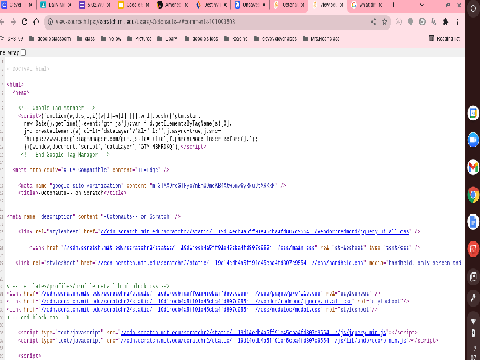Go forward with the browser arrow
Screen dimensions: 480x360
pos(13,22)
